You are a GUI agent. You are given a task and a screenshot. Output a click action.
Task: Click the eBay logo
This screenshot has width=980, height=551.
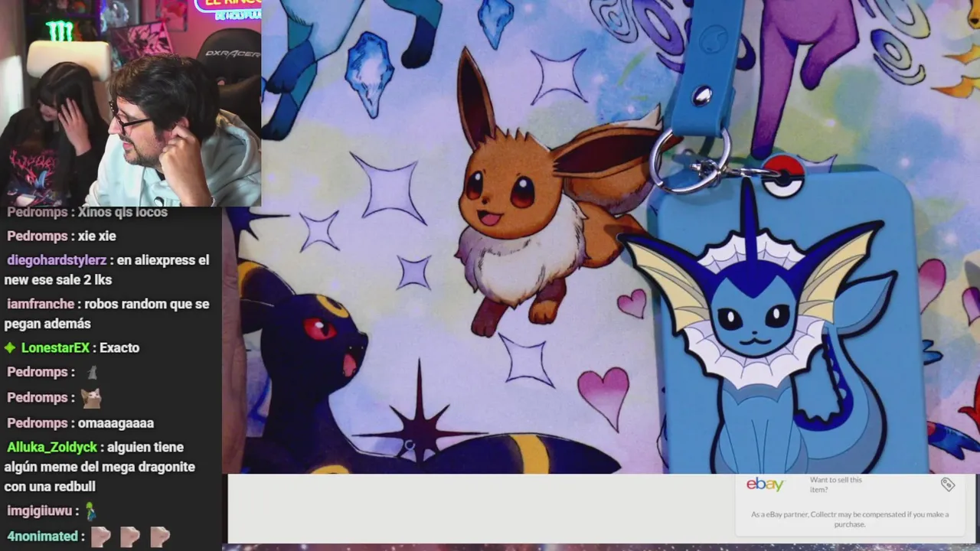pyautogui.click(x=765, y=484)
